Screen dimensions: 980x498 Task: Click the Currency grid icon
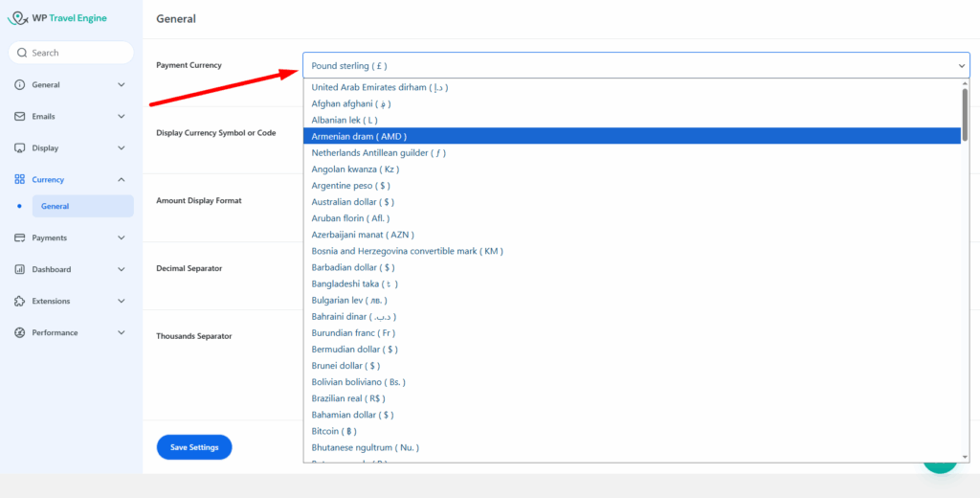(x=20, y=180)
